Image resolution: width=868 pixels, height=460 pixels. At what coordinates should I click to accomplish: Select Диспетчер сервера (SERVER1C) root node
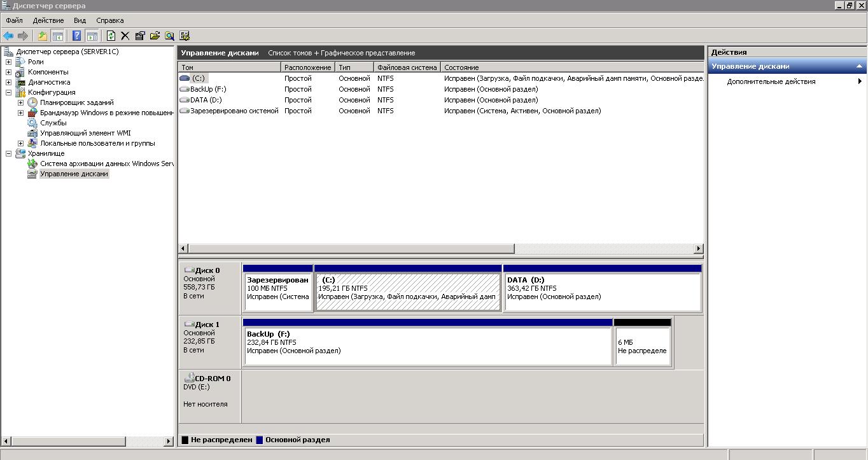[67, 52]
